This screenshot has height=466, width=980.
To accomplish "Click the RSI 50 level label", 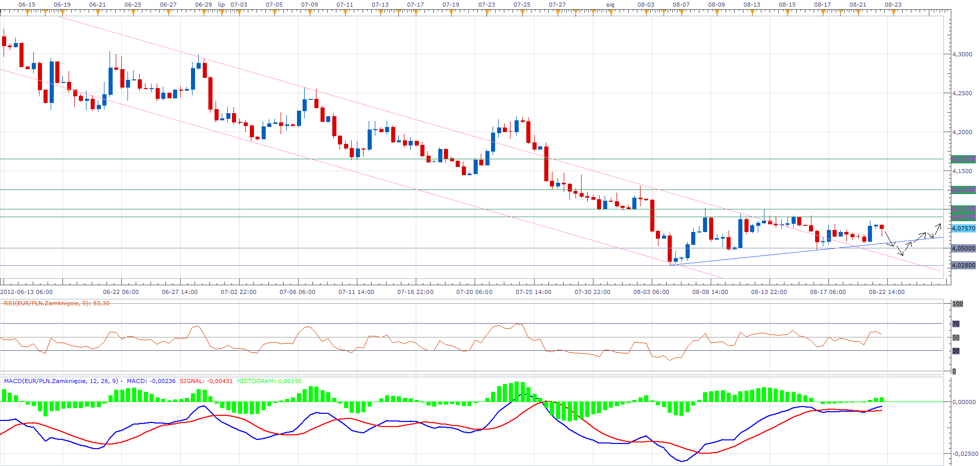I will (955, 338).
